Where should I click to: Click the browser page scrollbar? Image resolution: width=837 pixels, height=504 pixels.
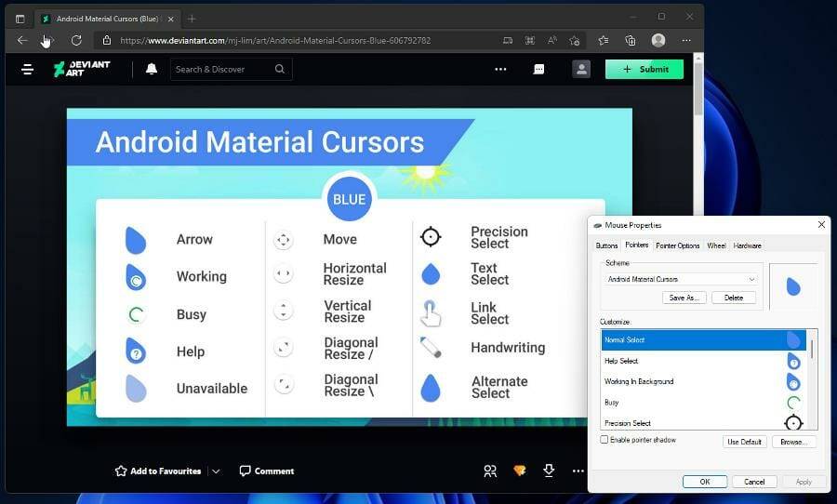[x=698, y=89]
